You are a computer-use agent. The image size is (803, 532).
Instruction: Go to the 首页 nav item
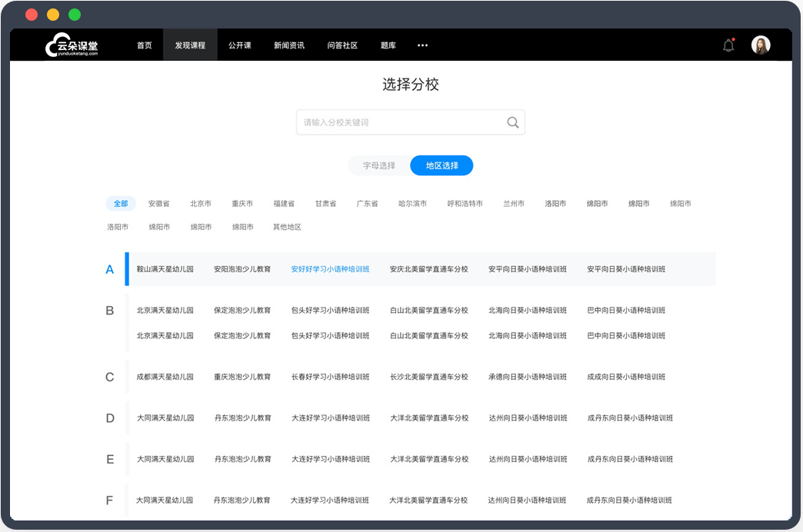(x=145, y=45)
